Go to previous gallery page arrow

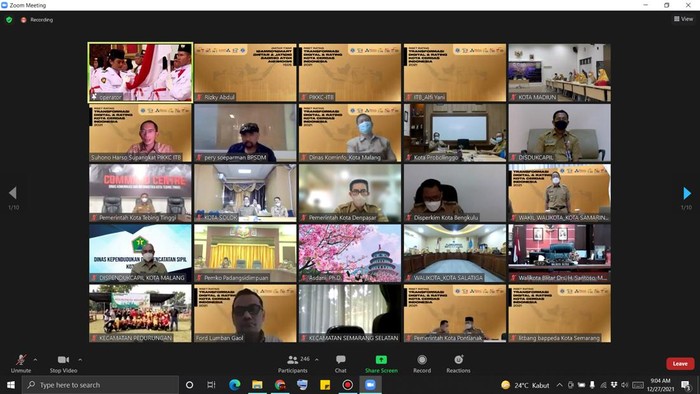(12, 193)
